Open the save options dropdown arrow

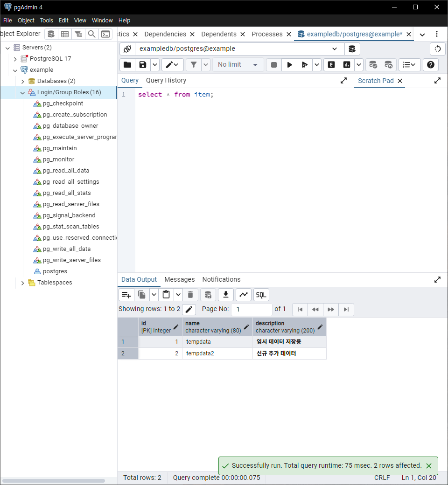pos(155,65)
